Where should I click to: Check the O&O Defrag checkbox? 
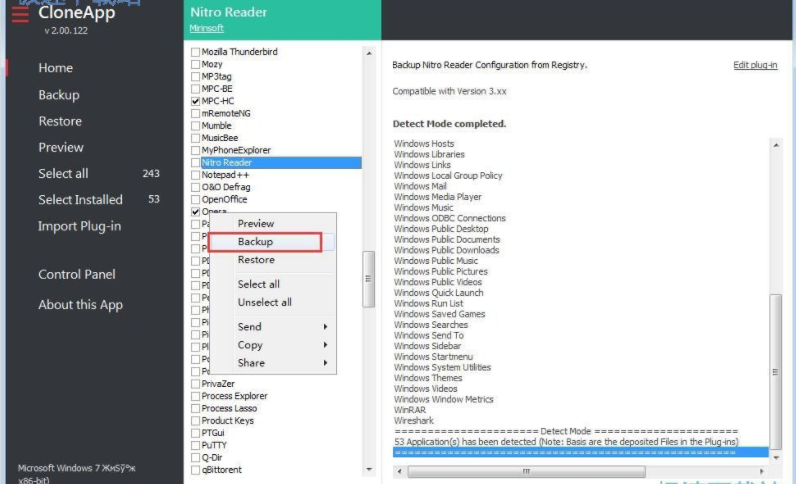click(195, 187)
